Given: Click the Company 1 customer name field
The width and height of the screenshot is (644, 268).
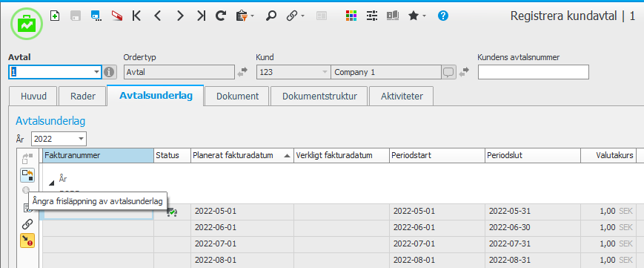Looking at the screenshot, I should [386, 72].
